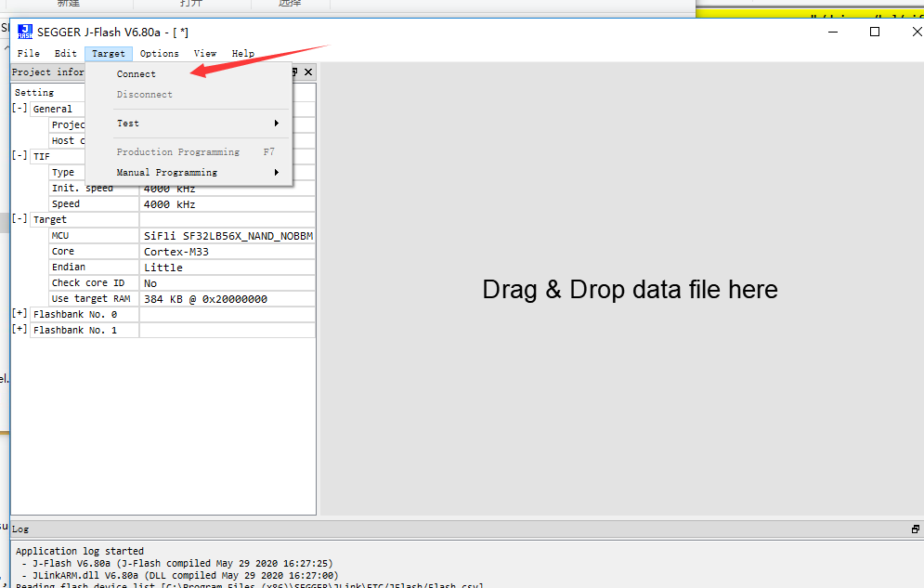Expand Flashbank No. 0
The width and height of the screenshot is (924, 588).
[20, 313]
